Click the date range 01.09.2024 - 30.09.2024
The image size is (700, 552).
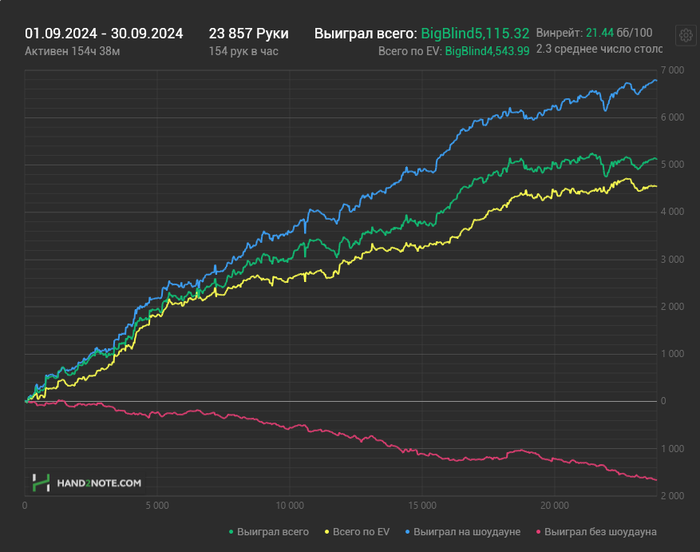click(x=104, y=33)
